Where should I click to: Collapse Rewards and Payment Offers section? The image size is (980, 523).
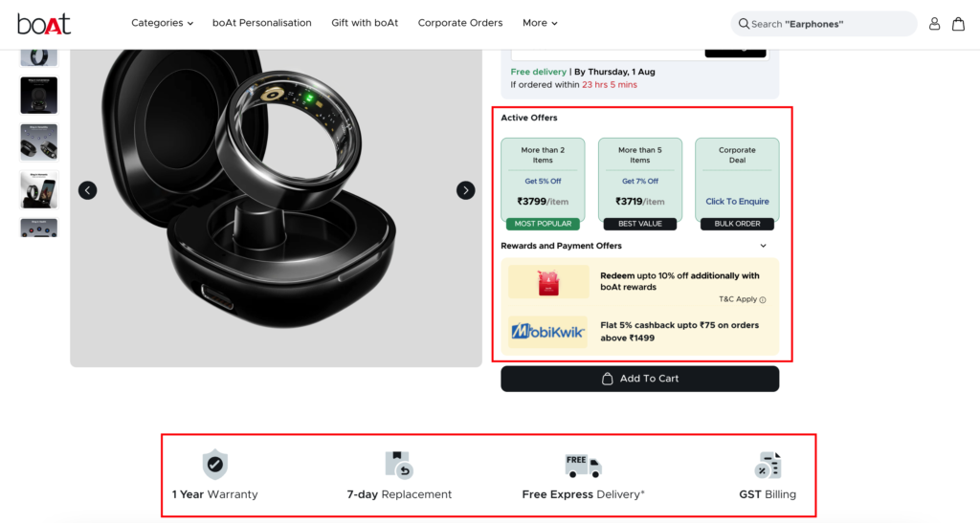point(763,246)
